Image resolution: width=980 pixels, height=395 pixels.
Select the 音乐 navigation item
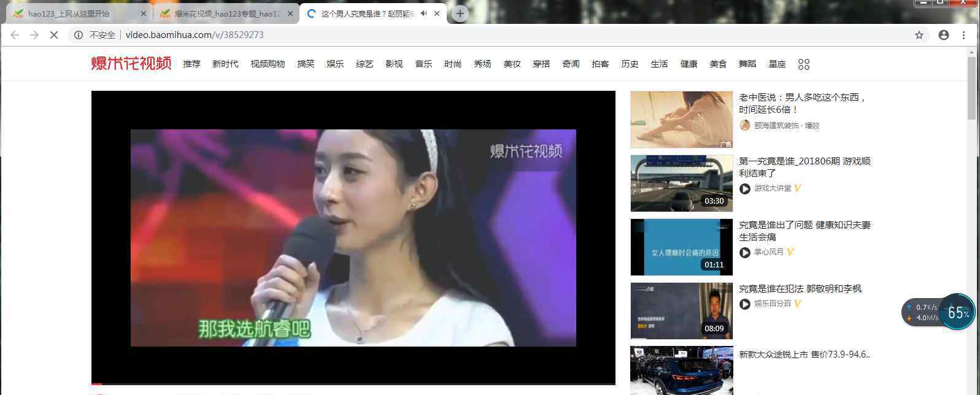(423, 64)
